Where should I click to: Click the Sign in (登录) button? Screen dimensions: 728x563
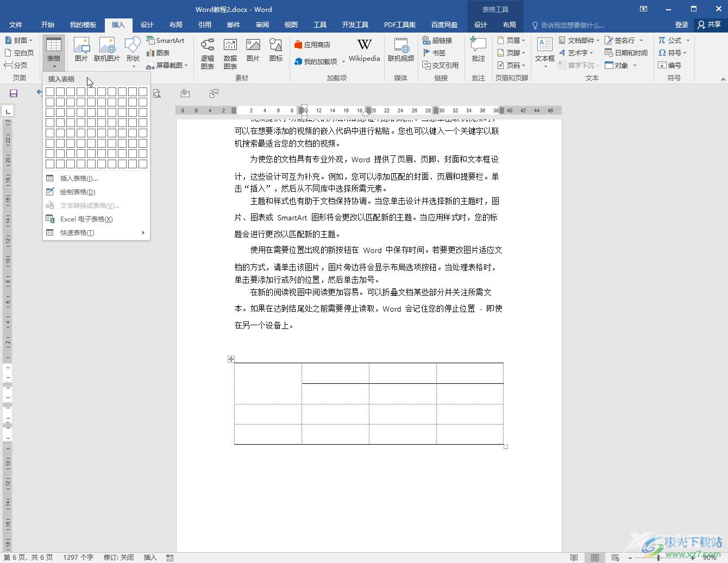tap(682, 24)
